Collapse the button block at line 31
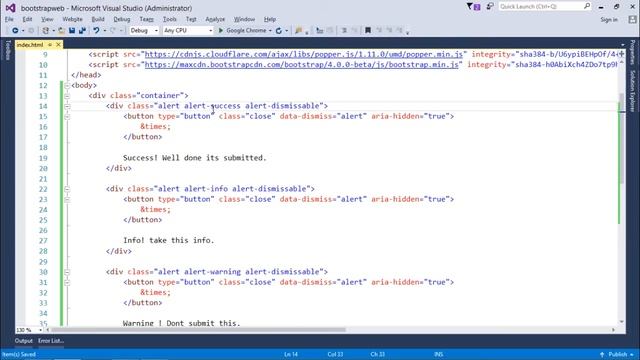Viewport: 640px width, 360px height. pos(67,282)
